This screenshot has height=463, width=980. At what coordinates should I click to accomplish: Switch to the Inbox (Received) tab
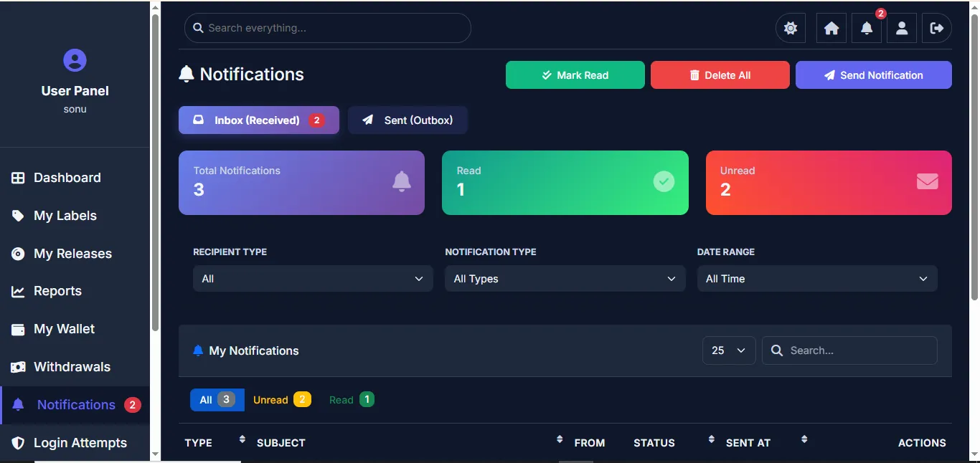(259, 120)
